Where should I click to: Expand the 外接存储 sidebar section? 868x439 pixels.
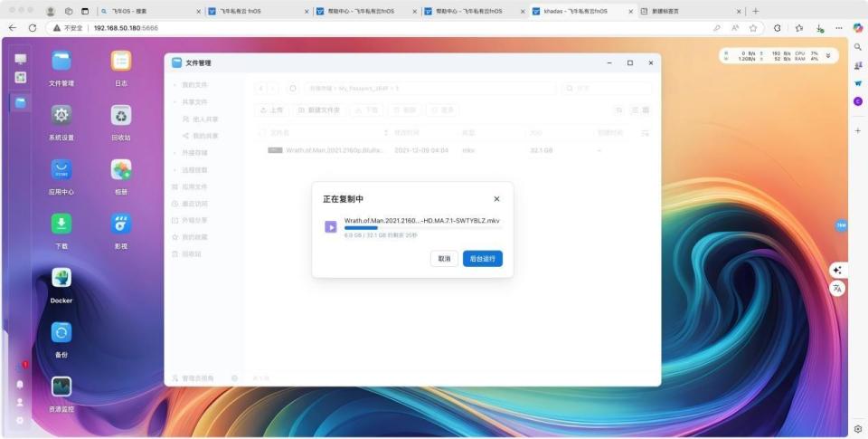coord(175,152)
